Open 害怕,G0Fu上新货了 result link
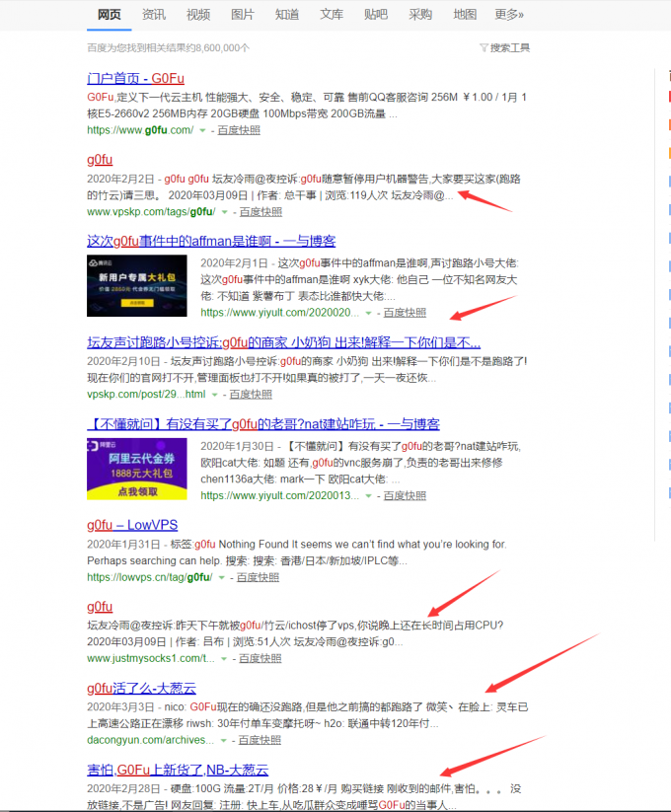The image size is (671, 812). [178, 770]
